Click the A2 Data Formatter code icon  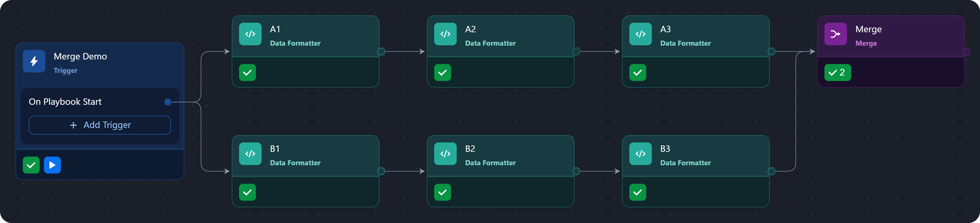445,34
